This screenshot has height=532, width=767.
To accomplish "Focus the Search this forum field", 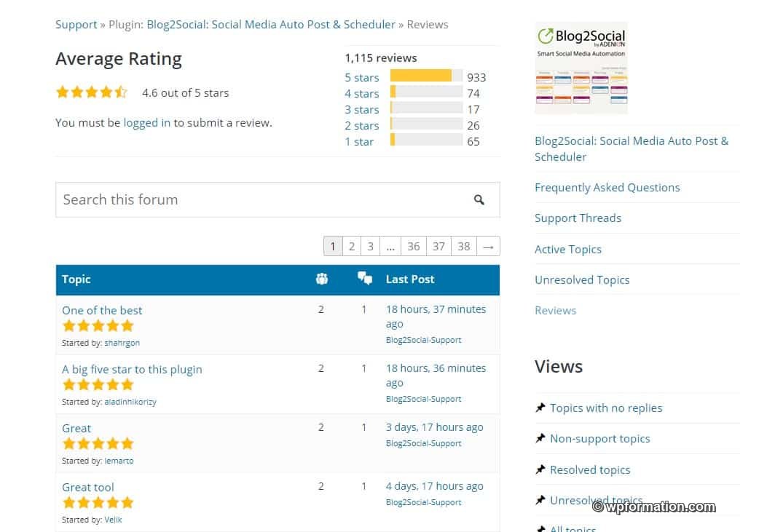I will pos(278,200).
